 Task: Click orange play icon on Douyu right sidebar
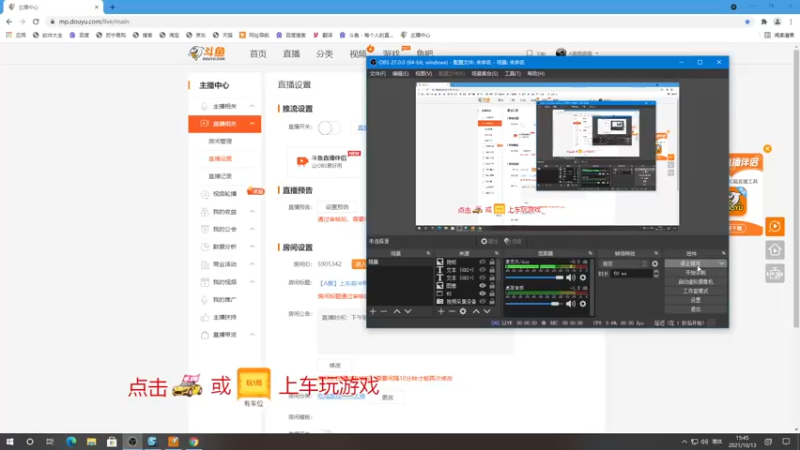[x=774, y=227]
